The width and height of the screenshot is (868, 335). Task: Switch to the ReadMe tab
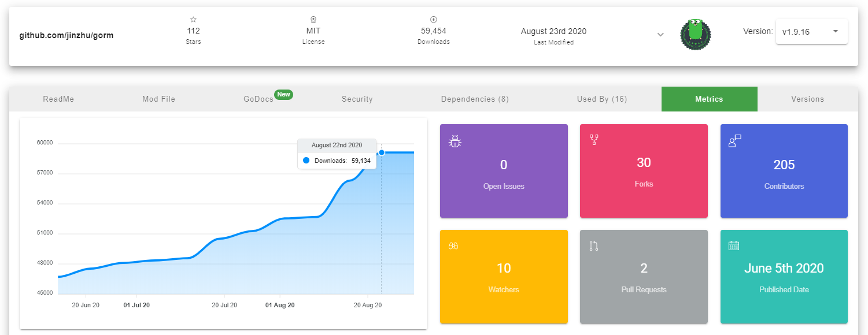coord(58,99)
